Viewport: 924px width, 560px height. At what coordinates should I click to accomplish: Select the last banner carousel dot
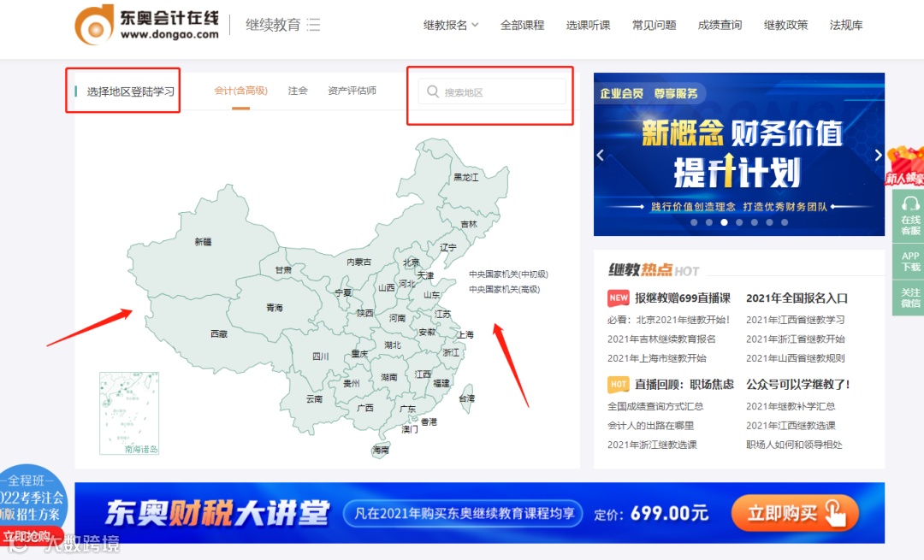(785, 222)
